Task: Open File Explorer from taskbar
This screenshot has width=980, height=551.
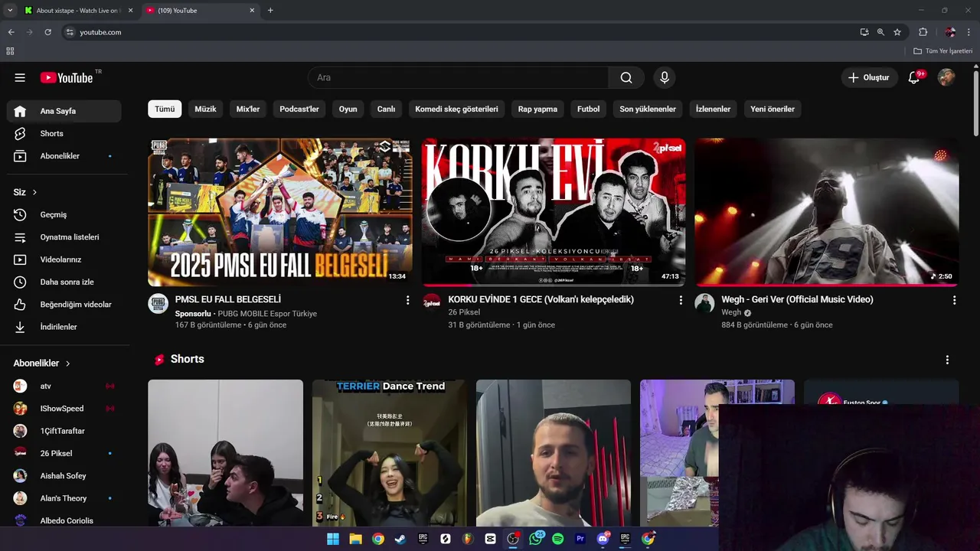Action: (355, 539)
